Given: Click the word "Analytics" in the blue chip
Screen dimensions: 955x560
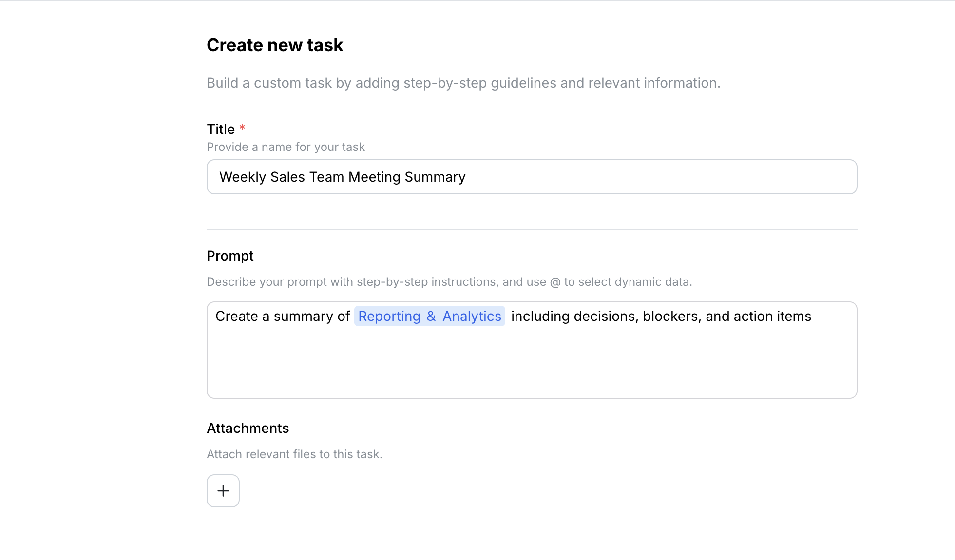Looking at the screenshot, I should [472, 317].
